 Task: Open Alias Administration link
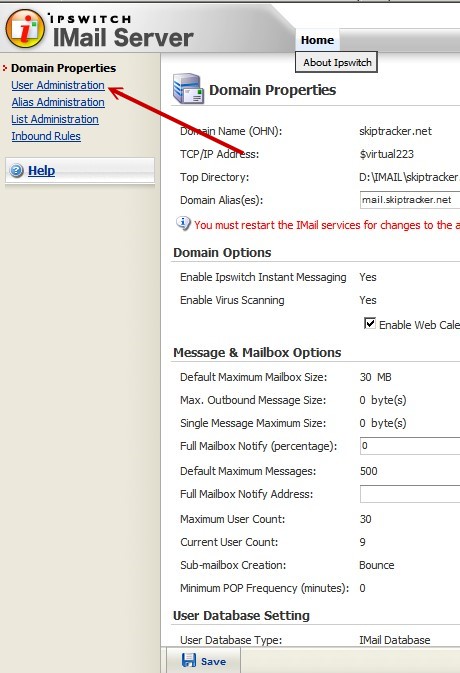pyautogui.click(x=58, y=102)
